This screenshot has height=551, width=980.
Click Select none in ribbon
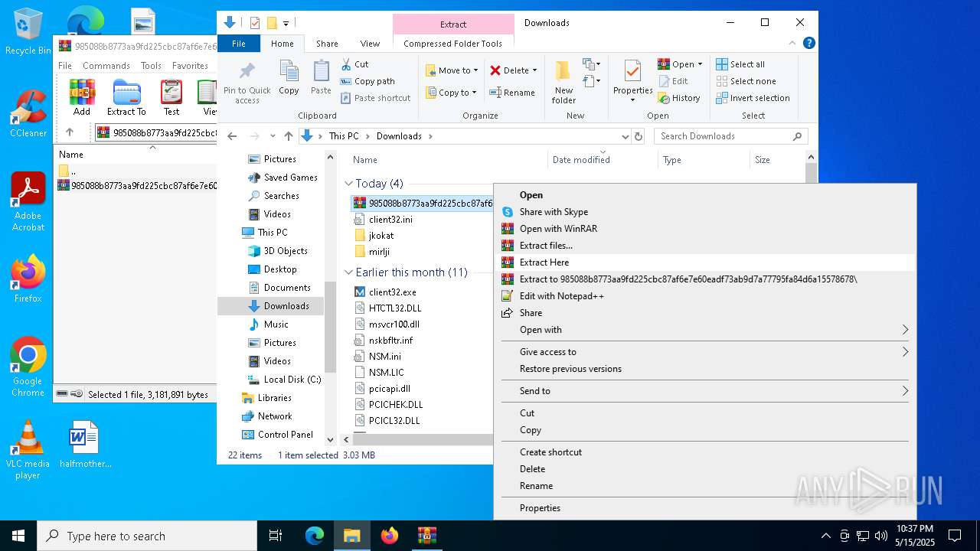pyautogui.click(x=746, y=81)
